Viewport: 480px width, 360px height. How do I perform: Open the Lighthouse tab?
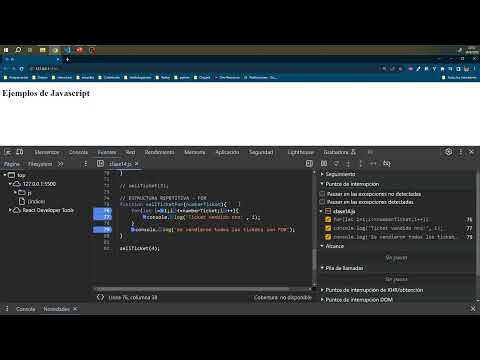(x=301, y=152)
